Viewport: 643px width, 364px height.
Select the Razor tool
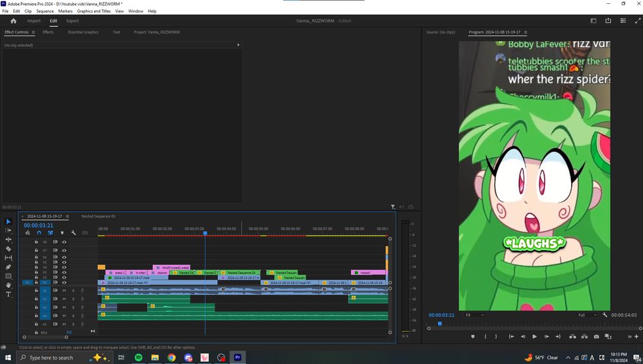click(x=8, y=249)
